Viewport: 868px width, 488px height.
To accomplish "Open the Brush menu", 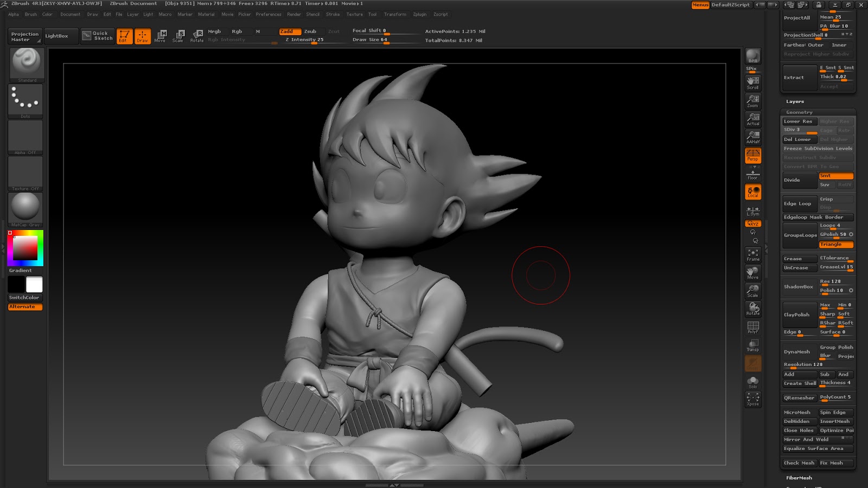I will (x=31, y=15).
